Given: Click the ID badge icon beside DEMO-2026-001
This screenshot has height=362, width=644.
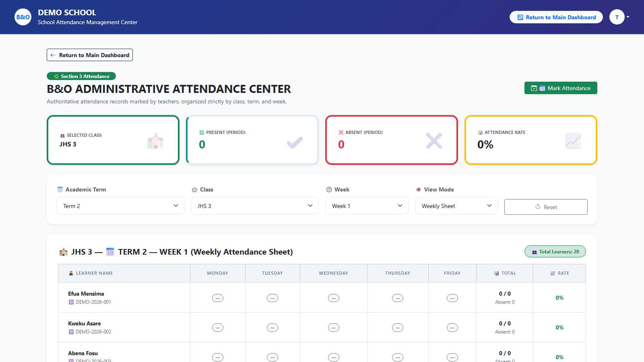Looking at the screenshot, I should tap(71, 302).
